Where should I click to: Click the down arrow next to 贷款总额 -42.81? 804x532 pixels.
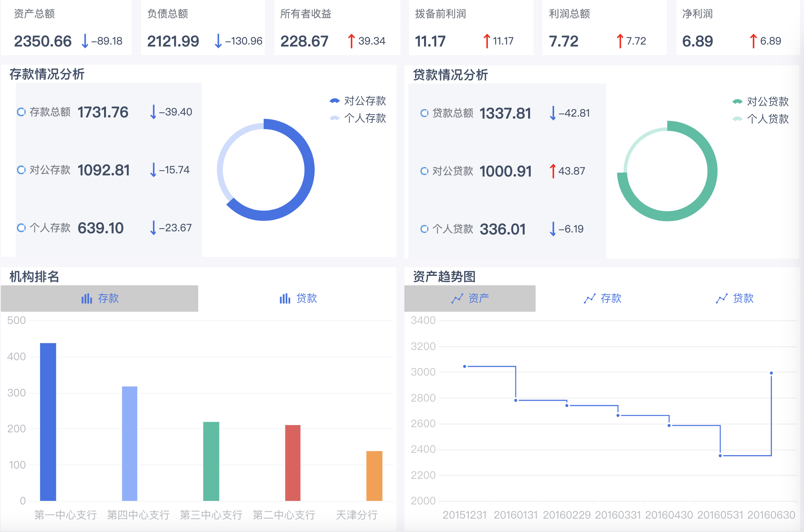pos(553,113)
